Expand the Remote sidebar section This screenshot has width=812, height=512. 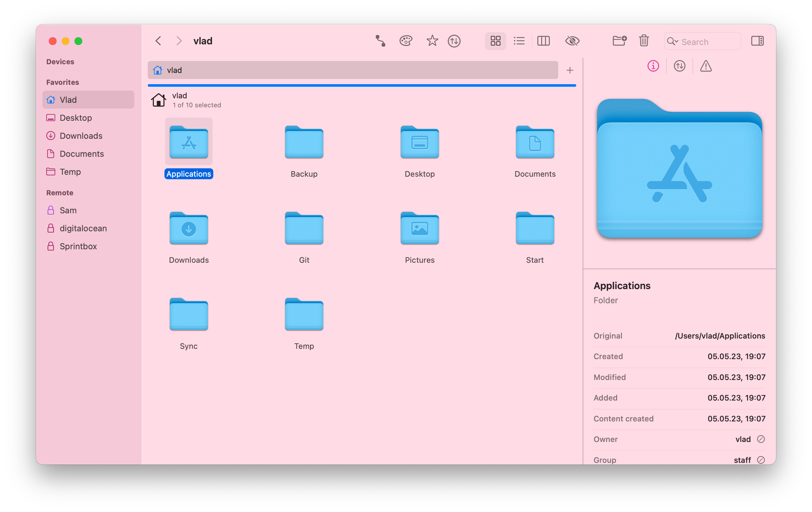59,192
